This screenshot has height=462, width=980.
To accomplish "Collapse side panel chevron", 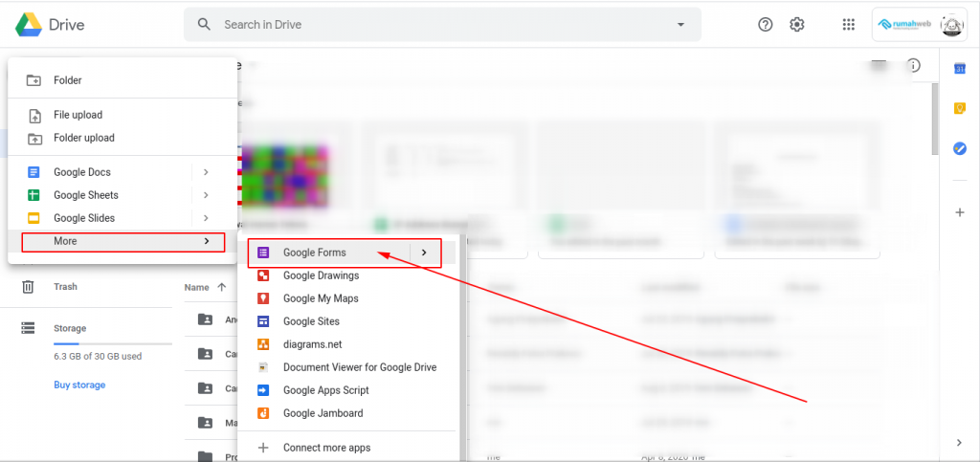I will click(960, 443).
